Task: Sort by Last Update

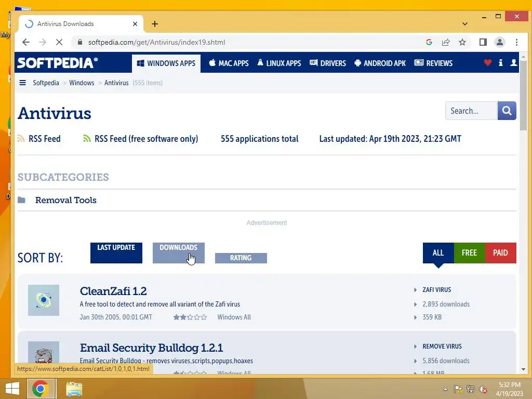Action: pyautogui.click(x=116, y=253)
